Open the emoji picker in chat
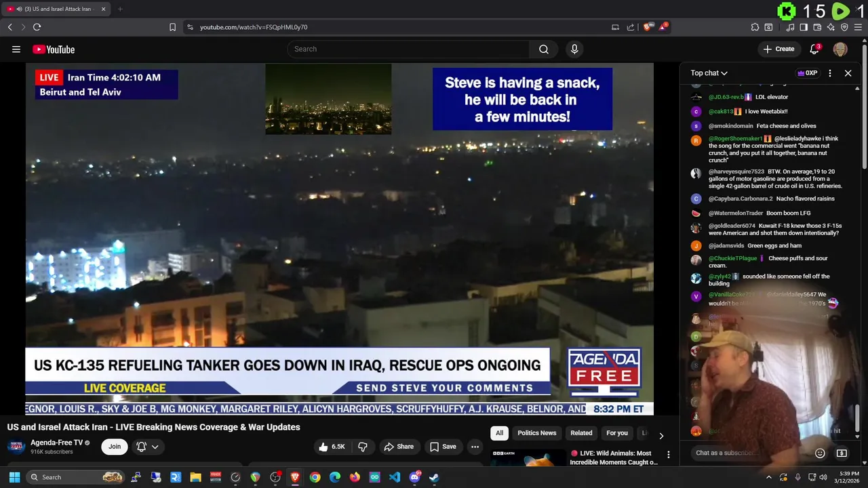 [820, 453]
